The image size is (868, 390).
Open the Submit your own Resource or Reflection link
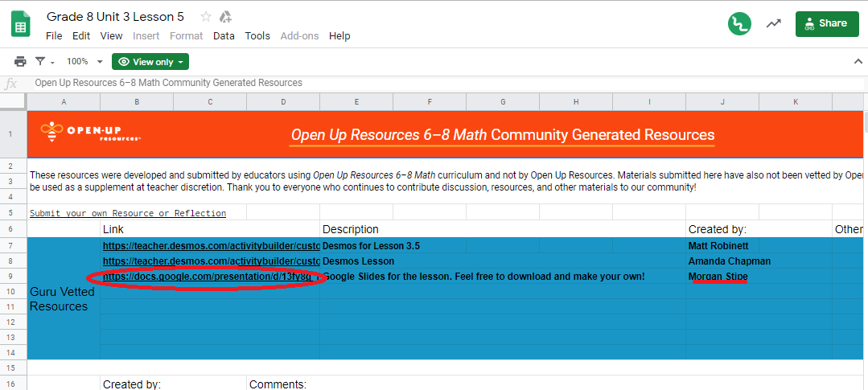(128, 213)
